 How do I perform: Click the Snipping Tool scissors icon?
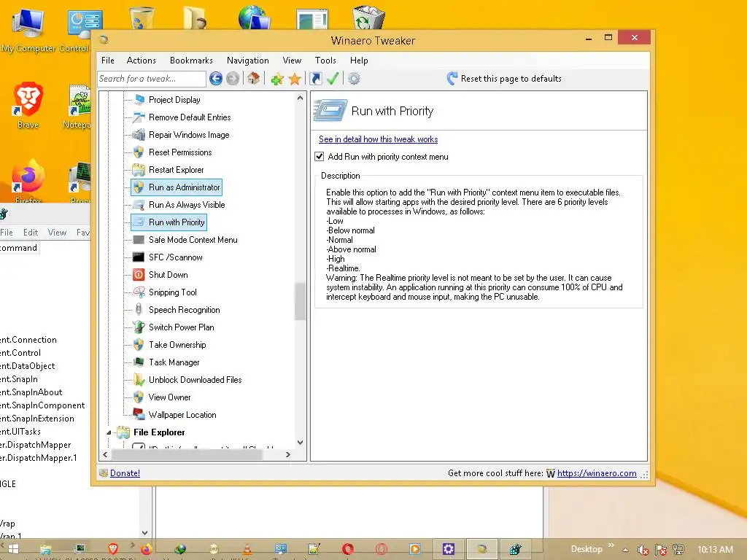[138, 292]
